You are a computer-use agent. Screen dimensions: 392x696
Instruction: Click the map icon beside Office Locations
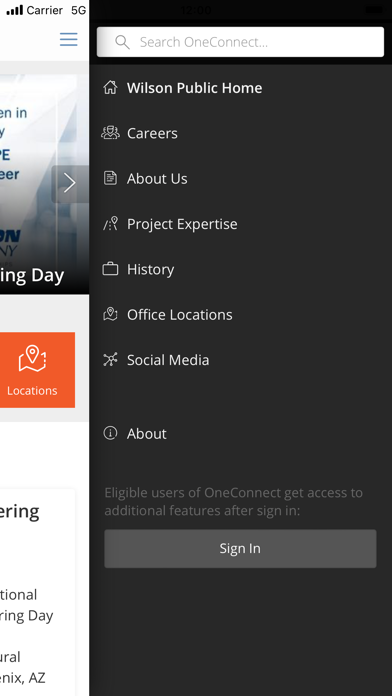coord(110,314)
